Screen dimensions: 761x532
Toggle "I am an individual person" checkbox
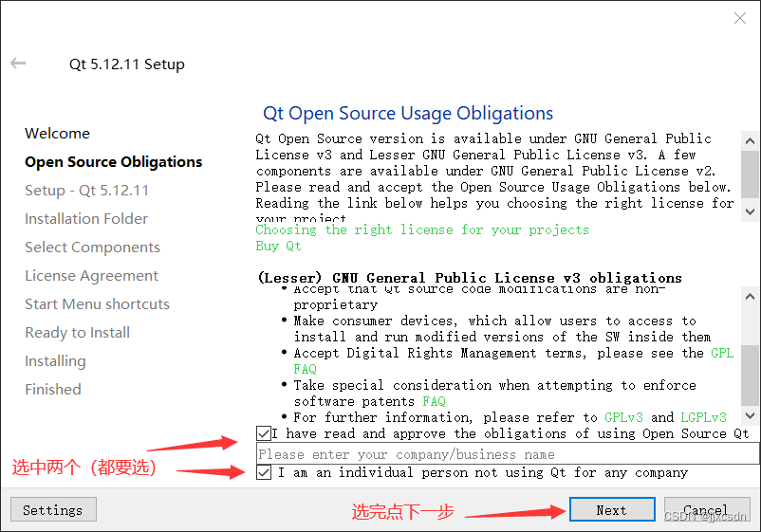click(x=264, y=472)
